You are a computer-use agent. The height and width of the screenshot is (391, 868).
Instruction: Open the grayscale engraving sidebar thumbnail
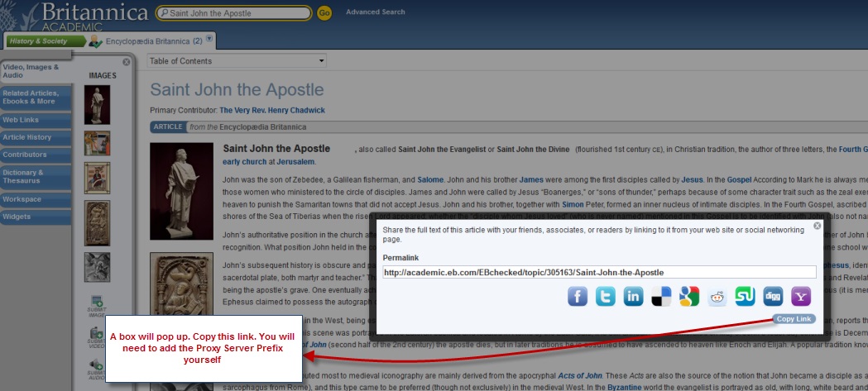coord(97,267)
